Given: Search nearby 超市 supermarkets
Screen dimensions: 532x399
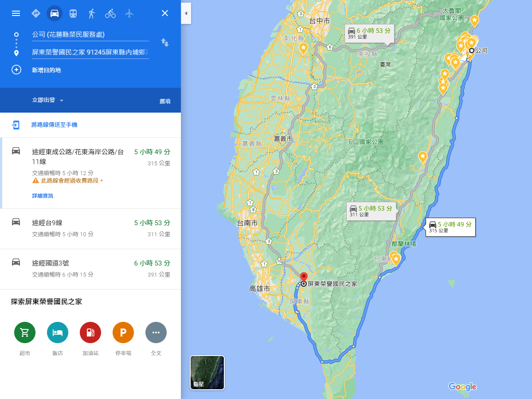Looking at the screenshot, I should pos(25,332).
